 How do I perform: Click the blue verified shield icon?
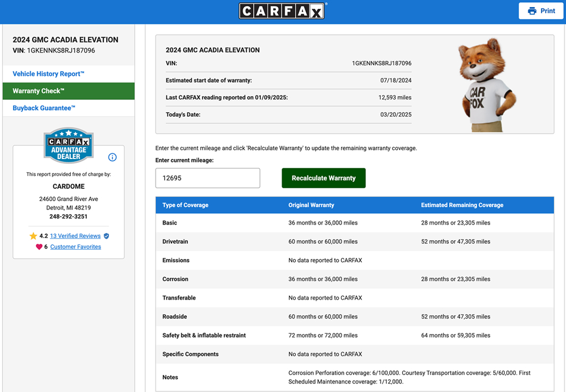[107, 236]
